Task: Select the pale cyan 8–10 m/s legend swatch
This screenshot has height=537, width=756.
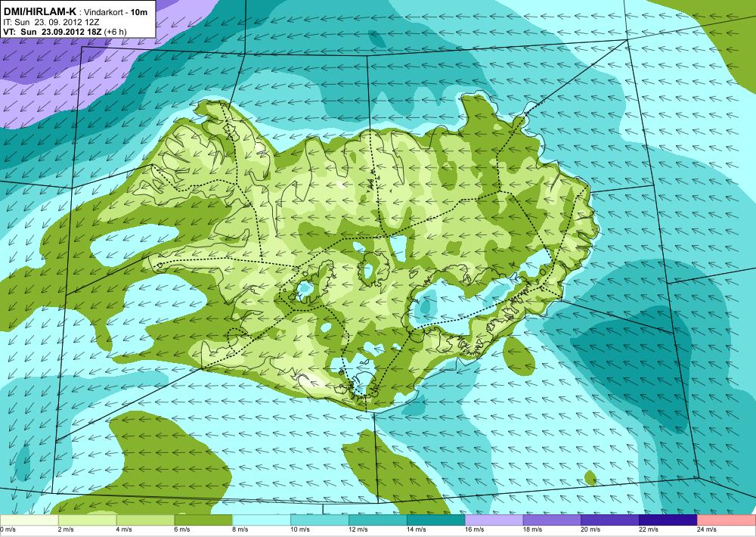Action: [x=262, y=520]
